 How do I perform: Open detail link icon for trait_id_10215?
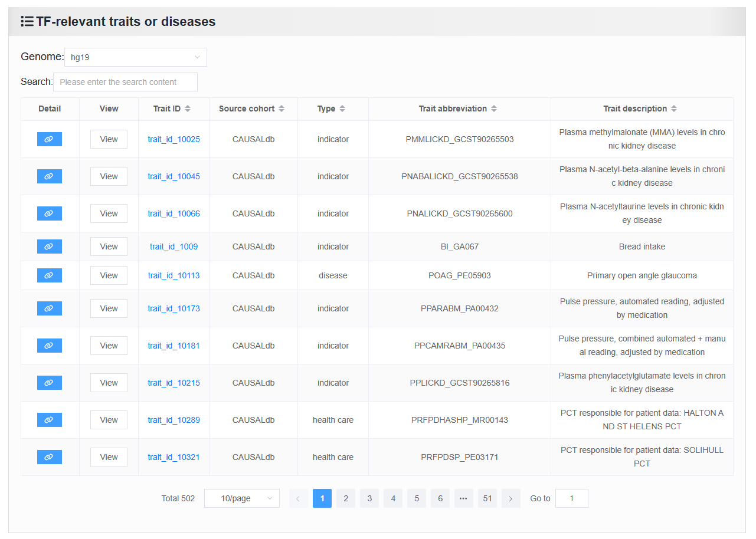coord(50,383)
